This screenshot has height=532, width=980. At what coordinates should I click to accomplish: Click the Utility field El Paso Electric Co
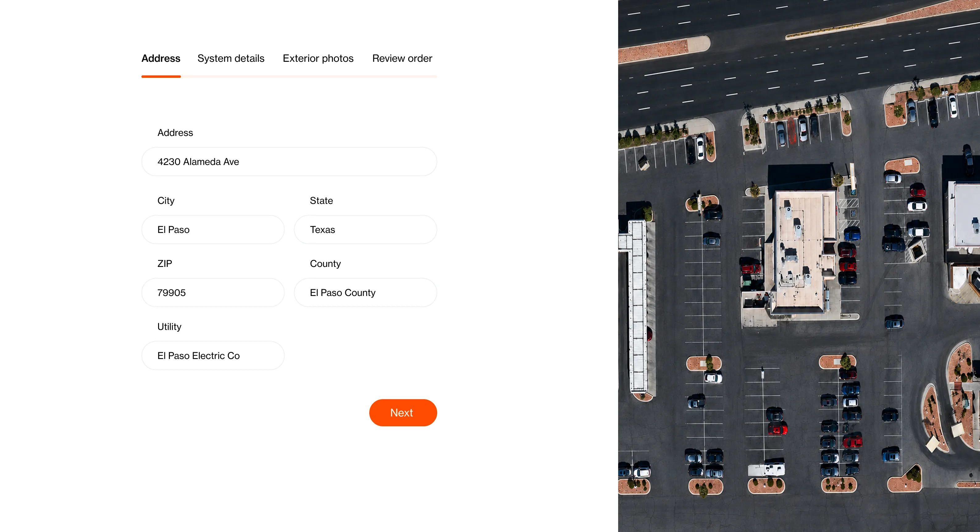coord(213,355)
